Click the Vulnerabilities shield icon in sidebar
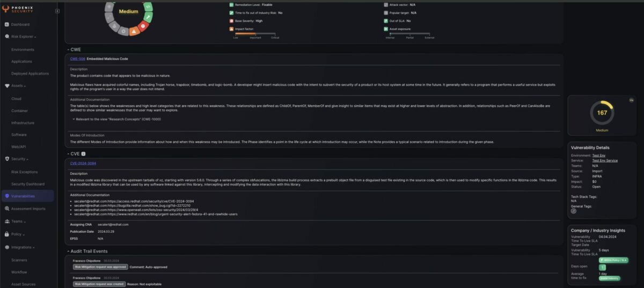 tap(6, 196)
